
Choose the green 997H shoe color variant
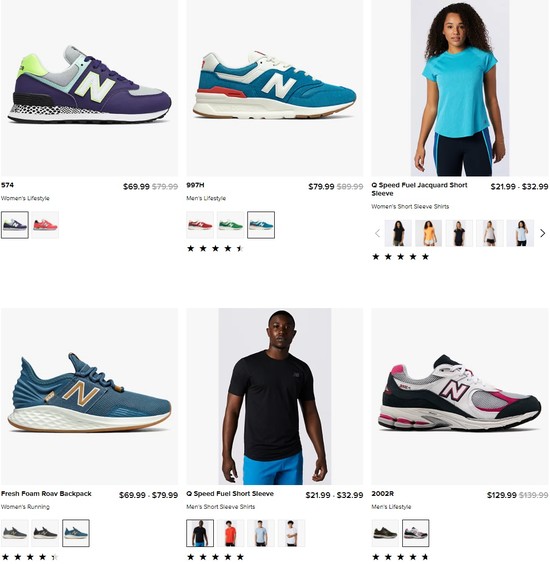231,225
